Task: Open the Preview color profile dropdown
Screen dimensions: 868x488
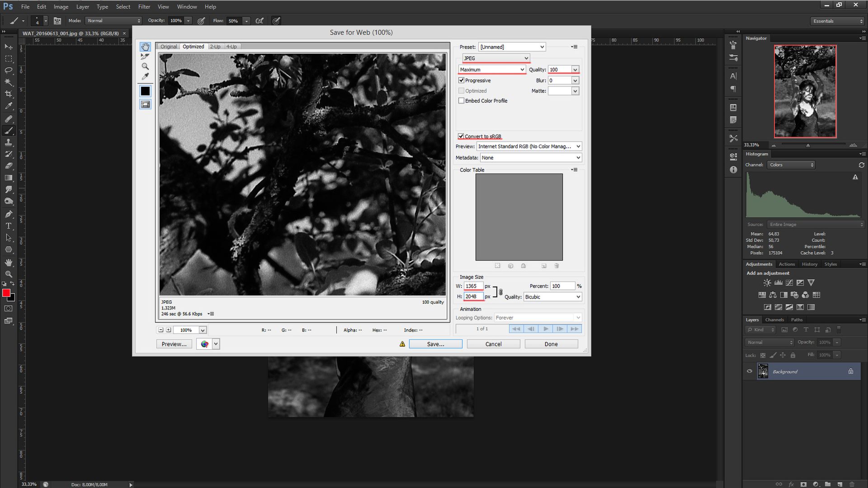Action: [x=529, y=146]
